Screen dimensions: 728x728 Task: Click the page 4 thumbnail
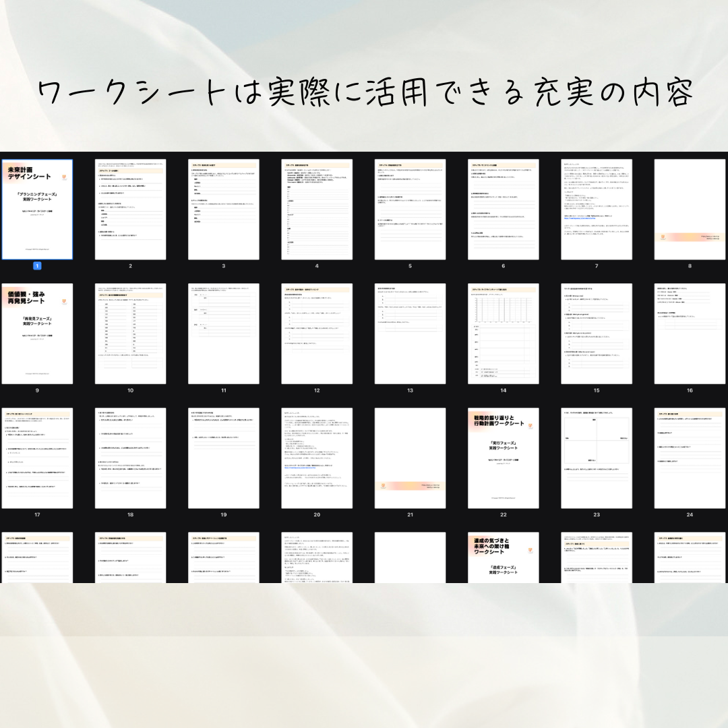317,210
